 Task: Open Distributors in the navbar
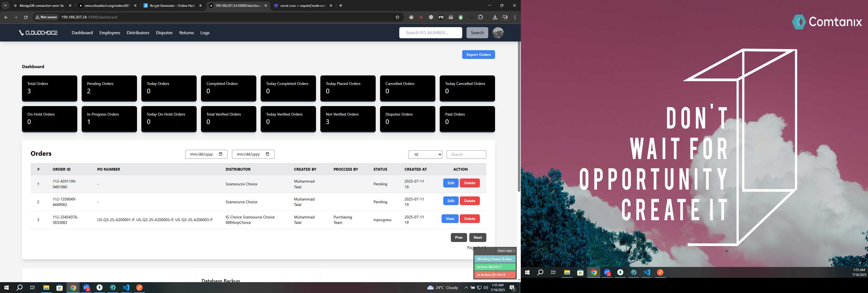[x=138, y=33]
